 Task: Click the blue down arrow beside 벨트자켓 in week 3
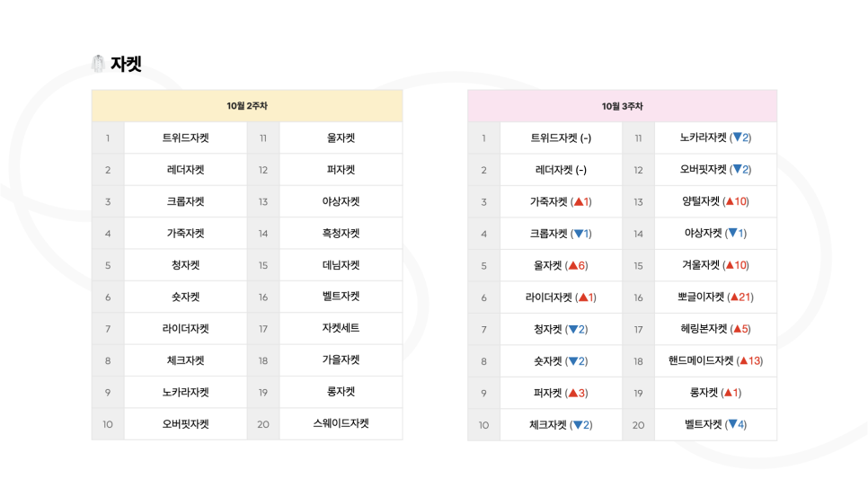(x=733, y=424)
